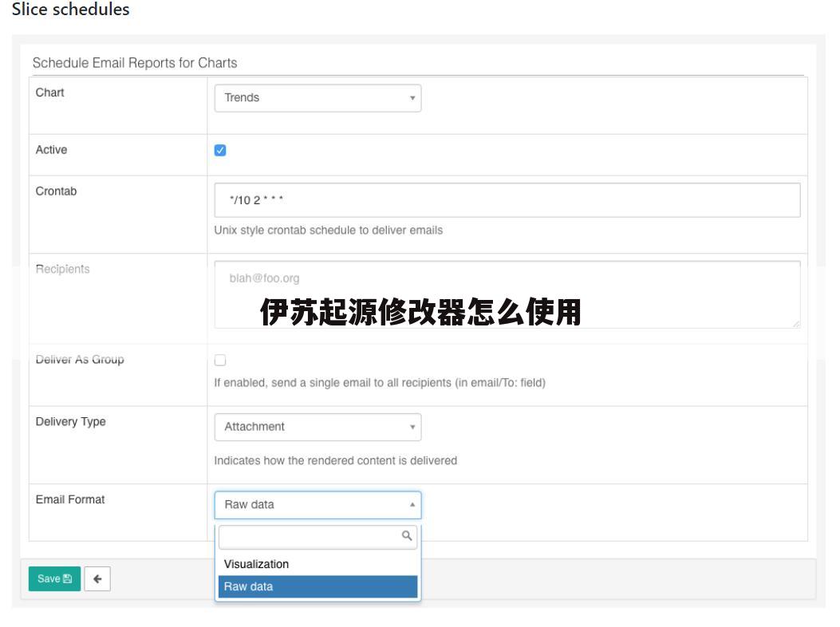840x627 pixels.
Task: Collapse the Email Format dropdown
Action: pos(317,505)
